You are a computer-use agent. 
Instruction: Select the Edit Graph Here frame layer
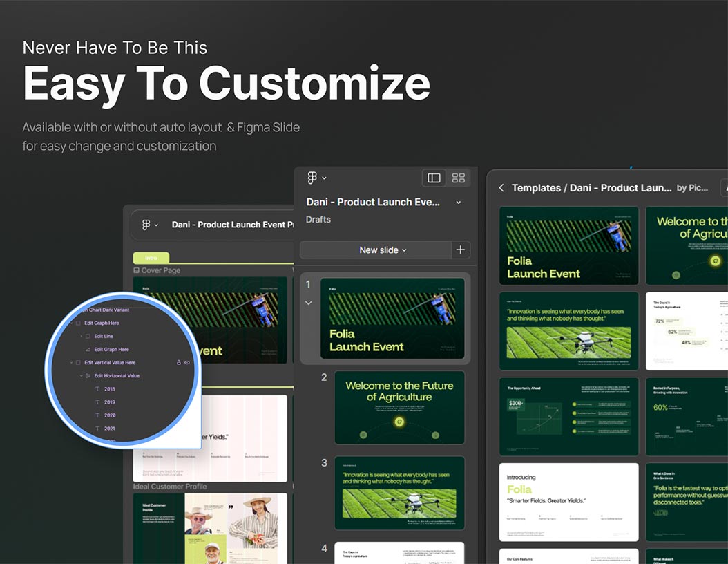tap(101, 323)
